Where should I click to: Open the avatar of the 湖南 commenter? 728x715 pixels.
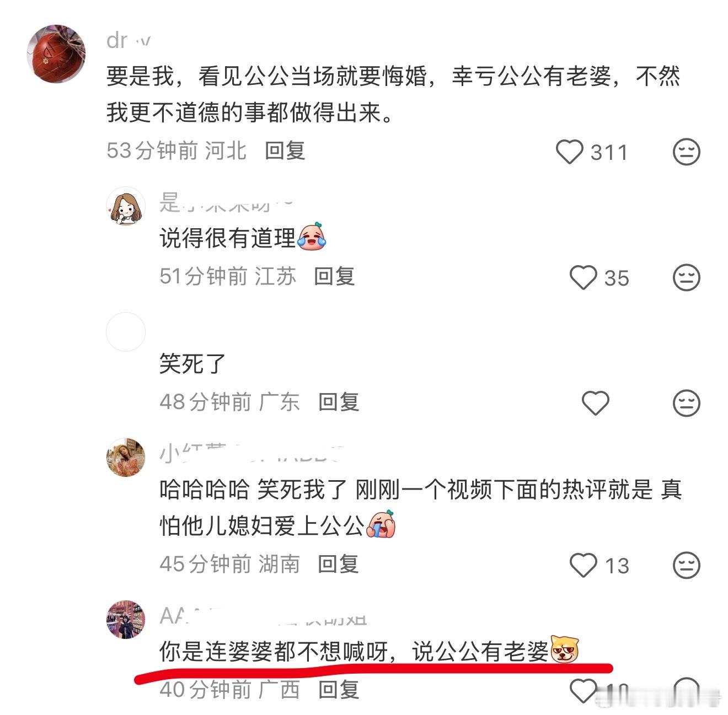[126, 458]
